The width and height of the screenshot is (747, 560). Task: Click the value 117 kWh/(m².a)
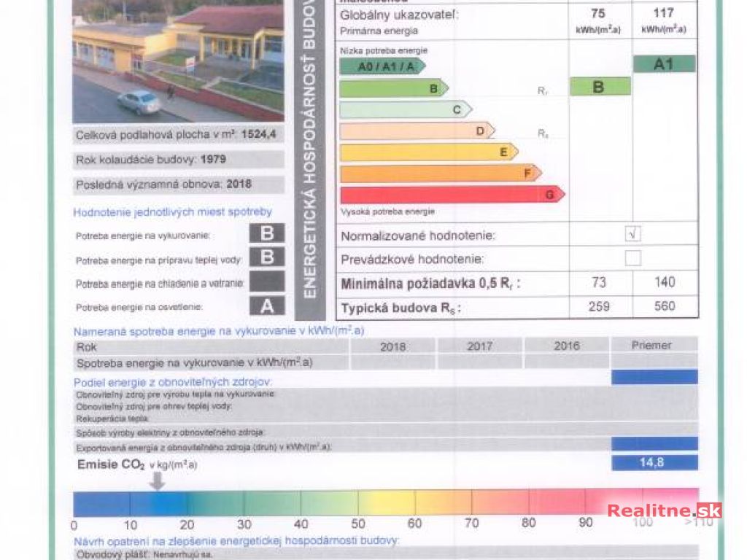pos(664,20)
